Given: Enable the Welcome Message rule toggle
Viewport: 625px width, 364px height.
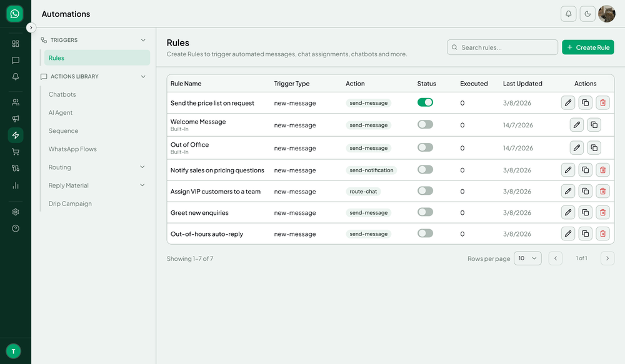Looking at the screenshot, I should coord(425,125).
